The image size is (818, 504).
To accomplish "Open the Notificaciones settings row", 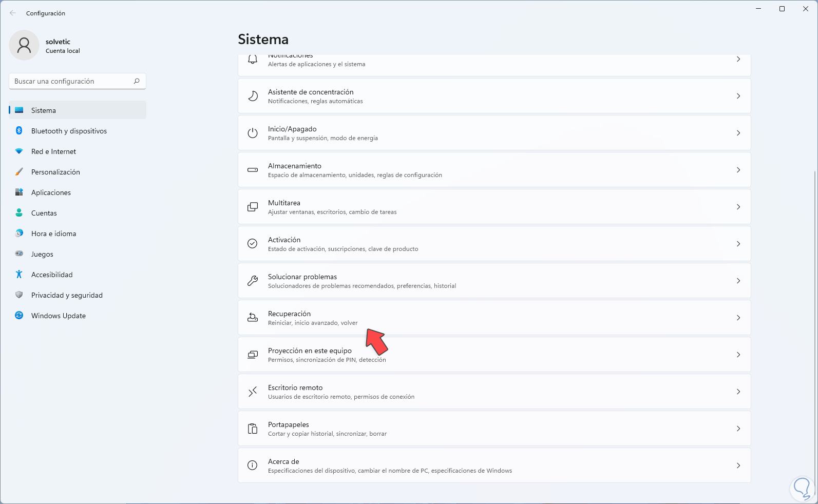I will coord(494,62).
